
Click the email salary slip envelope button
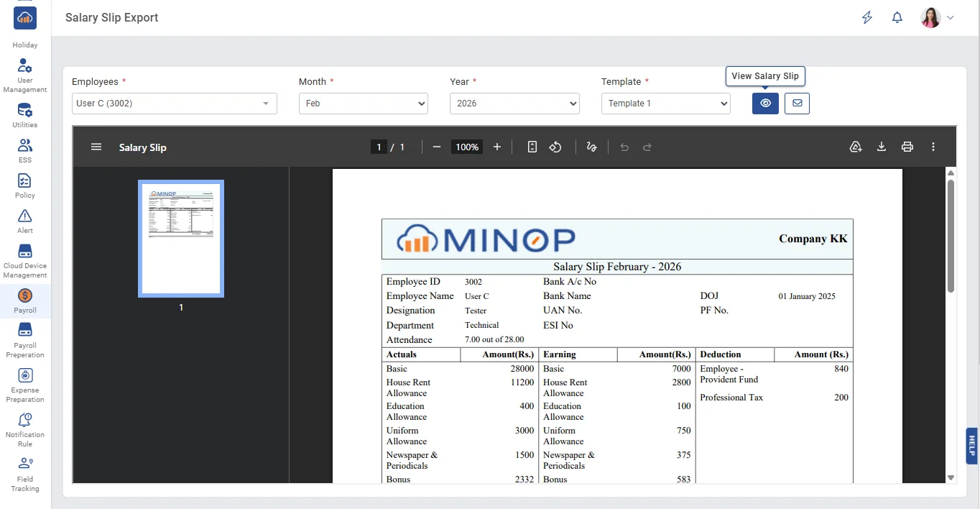point(797,104)
